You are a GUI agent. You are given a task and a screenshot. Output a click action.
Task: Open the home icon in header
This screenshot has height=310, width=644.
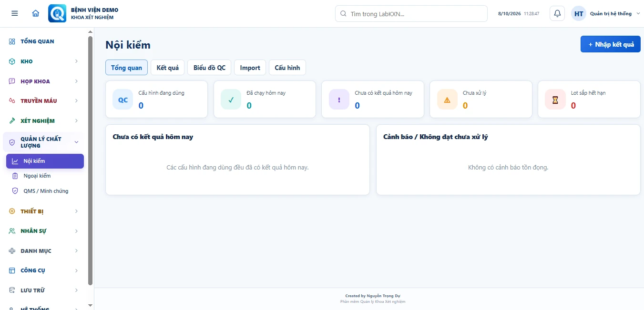click(36, 13)
